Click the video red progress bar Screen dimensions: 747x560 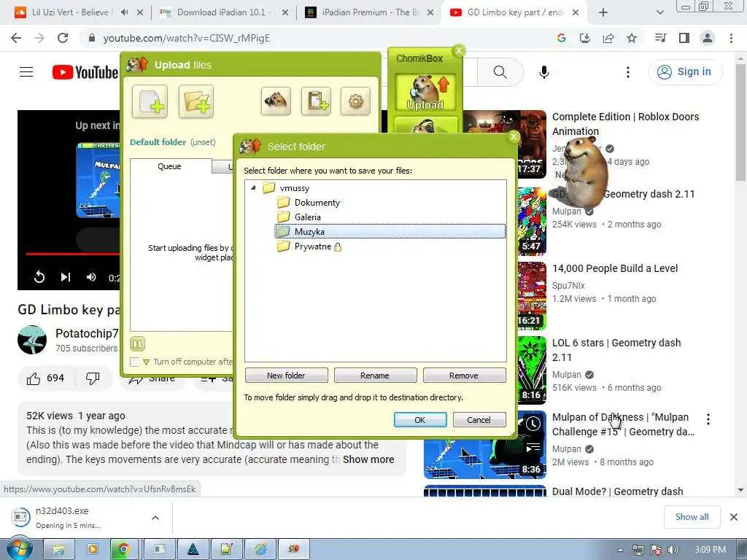click(x=72, y=254)
